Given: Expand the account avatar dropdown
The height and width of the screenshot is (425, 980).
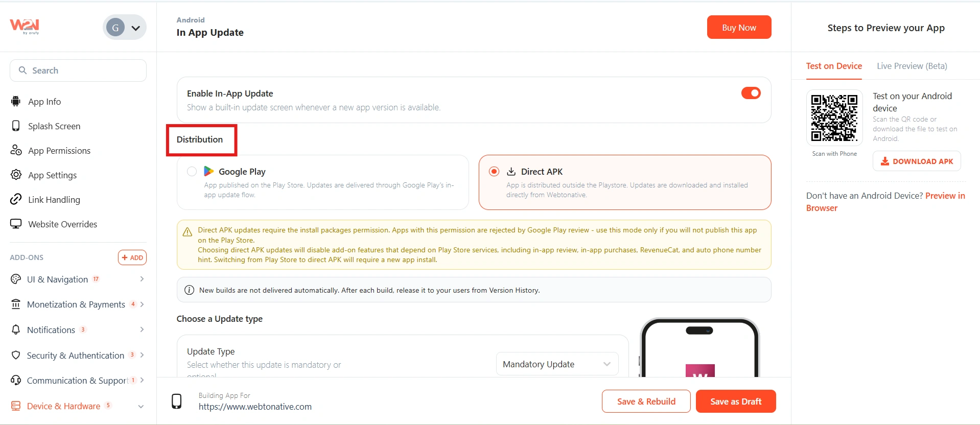Looking at the screenshot, I should [x=125, y=28].
